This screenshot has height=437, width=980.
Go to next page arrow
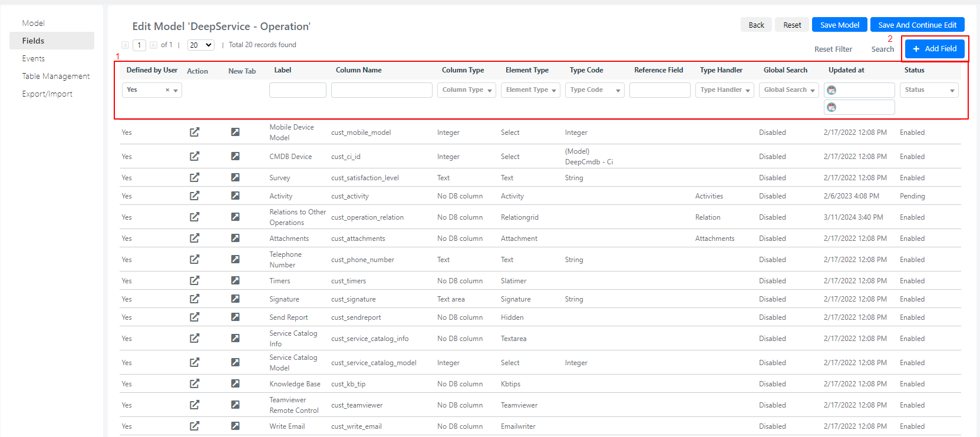pyautogui.click(x=153, y=45)
